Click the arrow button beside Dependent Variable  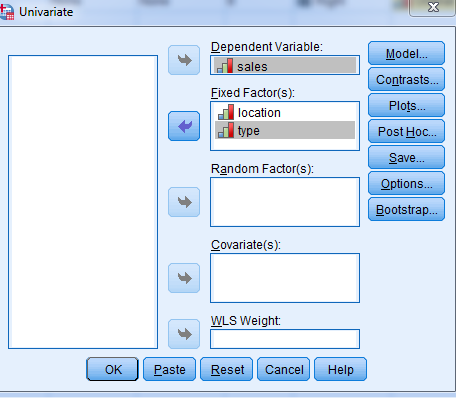point(184,60)
